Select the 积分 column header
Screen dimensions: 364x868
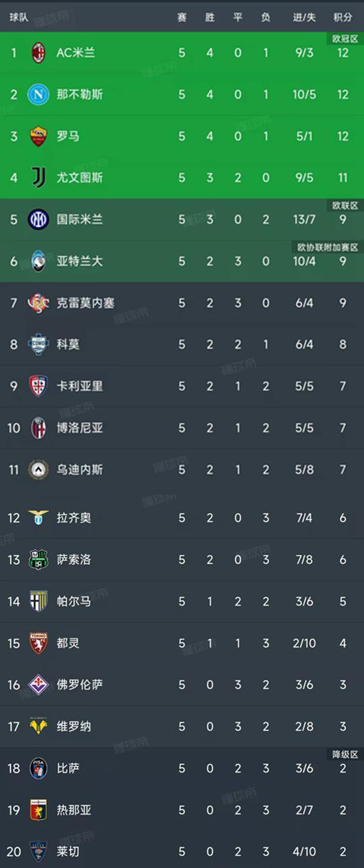point(343,17)
